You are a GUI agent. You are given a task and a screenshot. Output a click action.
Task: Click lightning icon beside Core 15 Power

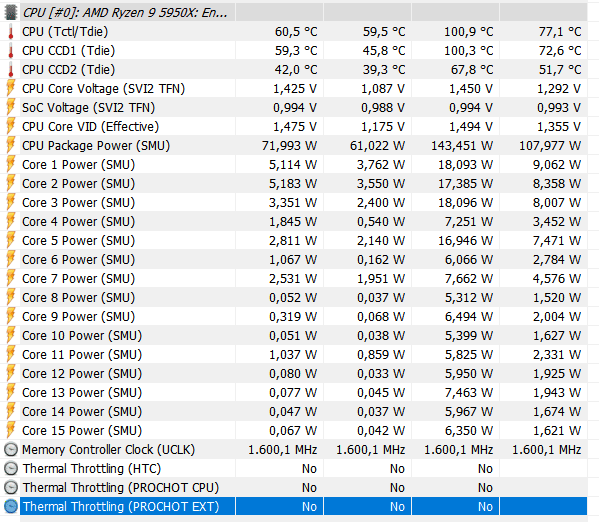tap(11, 430)
